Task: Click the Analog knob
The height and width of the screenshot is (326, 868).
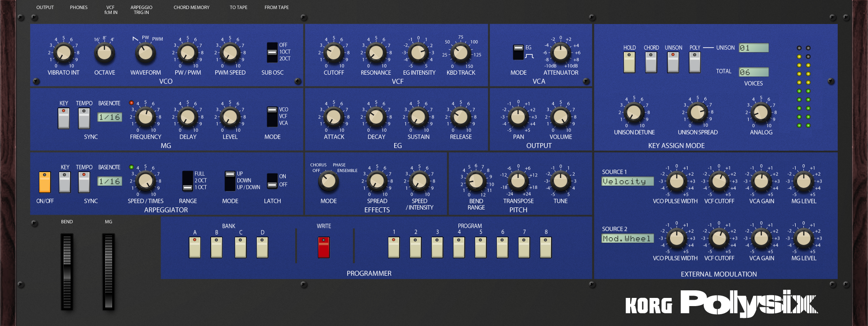Action: pos(761,113)
